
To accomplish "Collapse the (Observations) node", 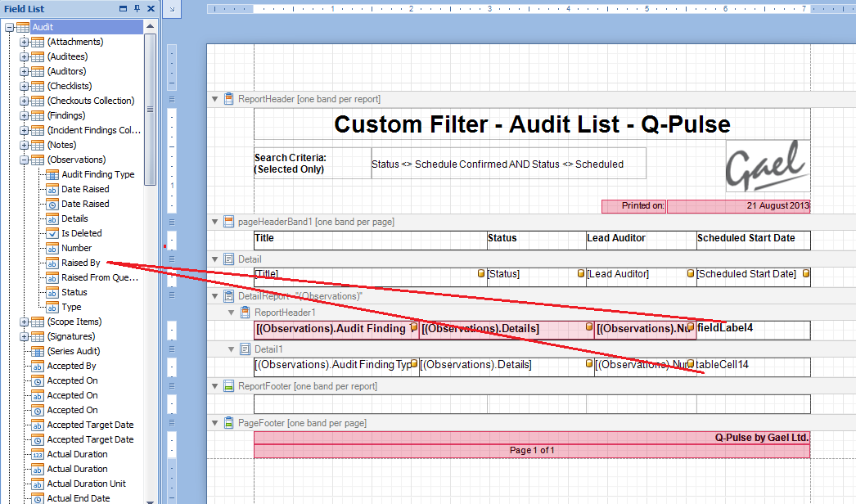I will point(24,160).
